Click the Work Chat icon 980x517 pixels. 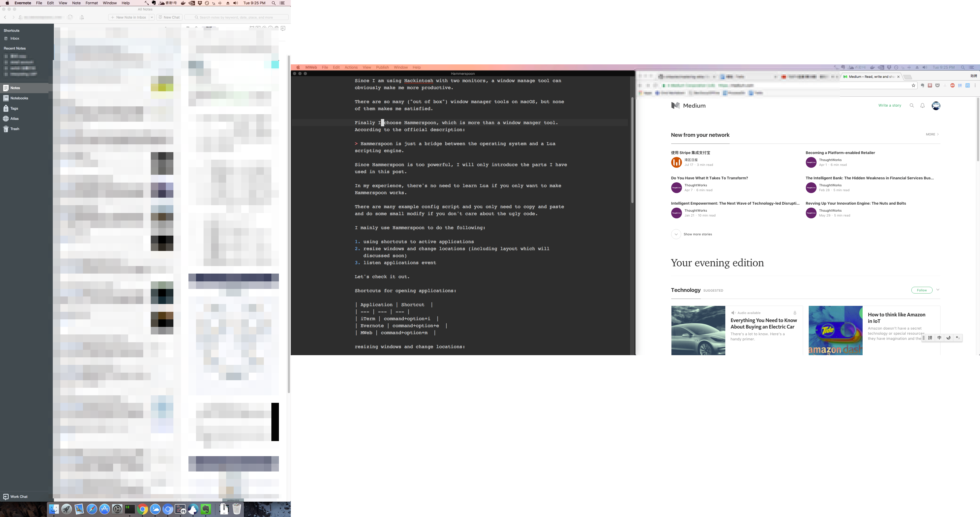click(x=6, y=497)
